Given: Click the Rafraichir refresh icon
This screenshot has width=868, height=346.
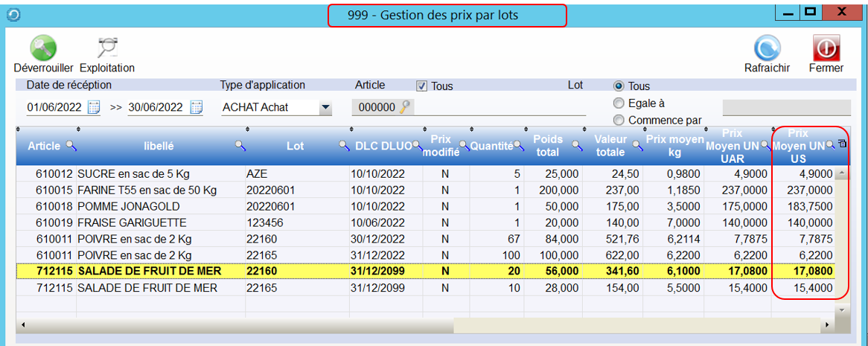Looking at the screenshot, I should 767,49.
